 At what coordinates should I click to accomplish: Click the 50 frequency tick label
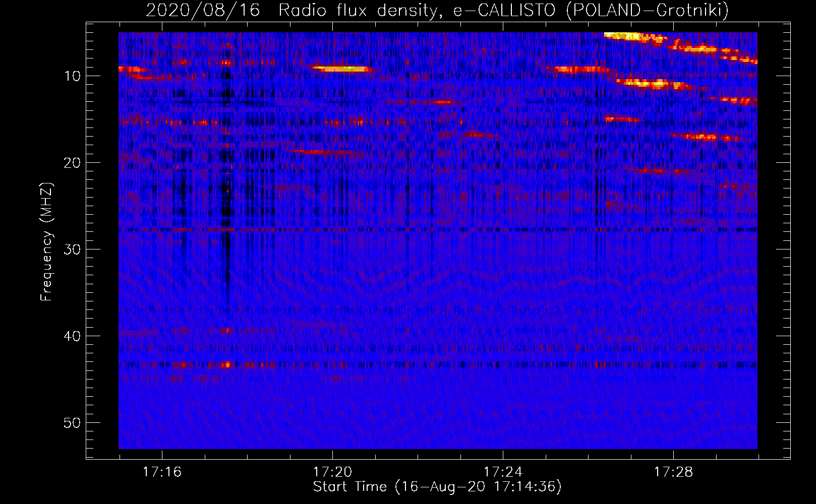click(73, 423)
